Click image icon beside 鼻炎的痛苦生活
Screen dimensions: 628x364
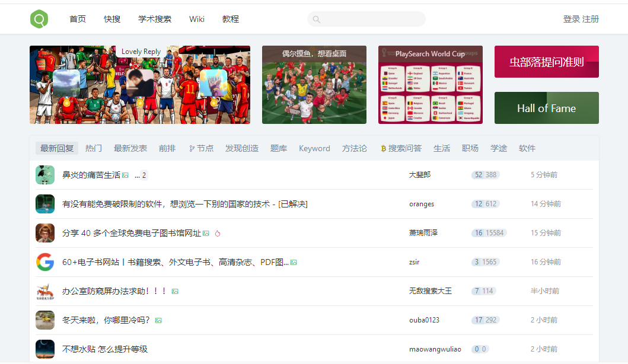tap(125, 175)
